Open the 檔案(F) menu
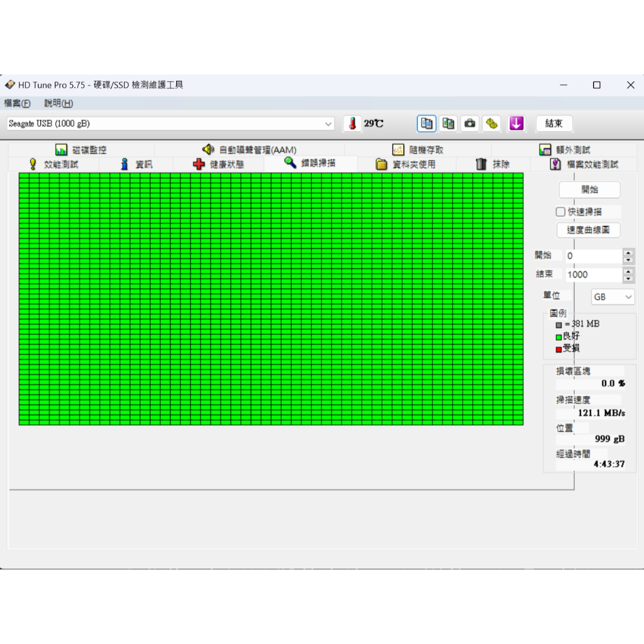This screenshot has height=644, width=644. pyautogui.click(x=17, y=104)
